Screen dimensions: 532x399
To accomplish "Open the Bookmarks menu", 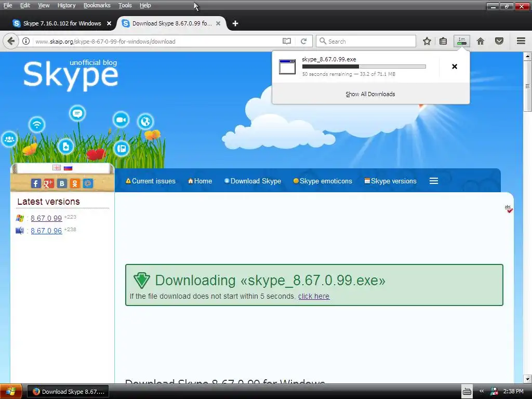I will tap(97, 5).
